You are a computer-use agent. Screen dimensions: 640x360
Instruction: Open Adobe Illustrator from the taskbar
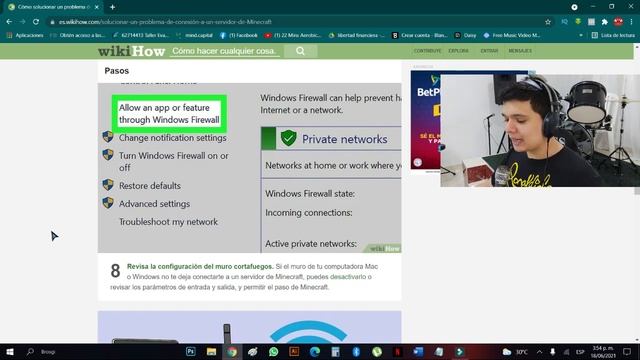(x=294, y=351)
